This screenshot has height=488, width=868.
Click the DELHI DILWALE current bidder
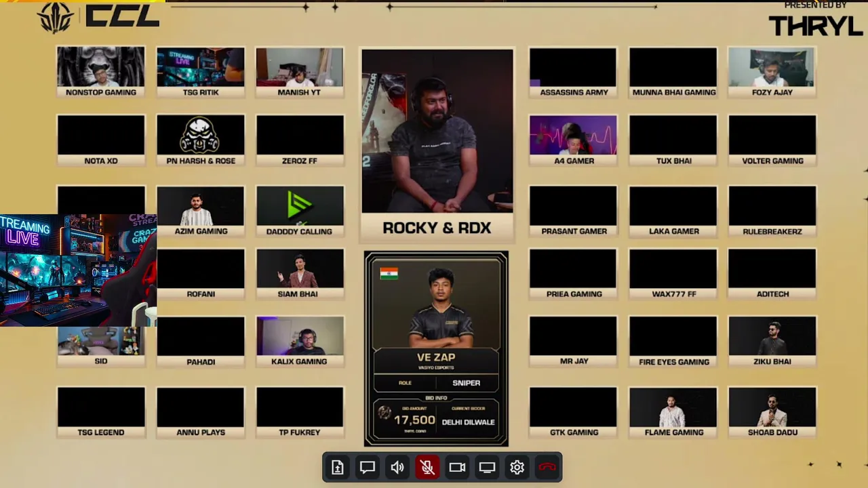pyautogui.click(x=469, y=422)
